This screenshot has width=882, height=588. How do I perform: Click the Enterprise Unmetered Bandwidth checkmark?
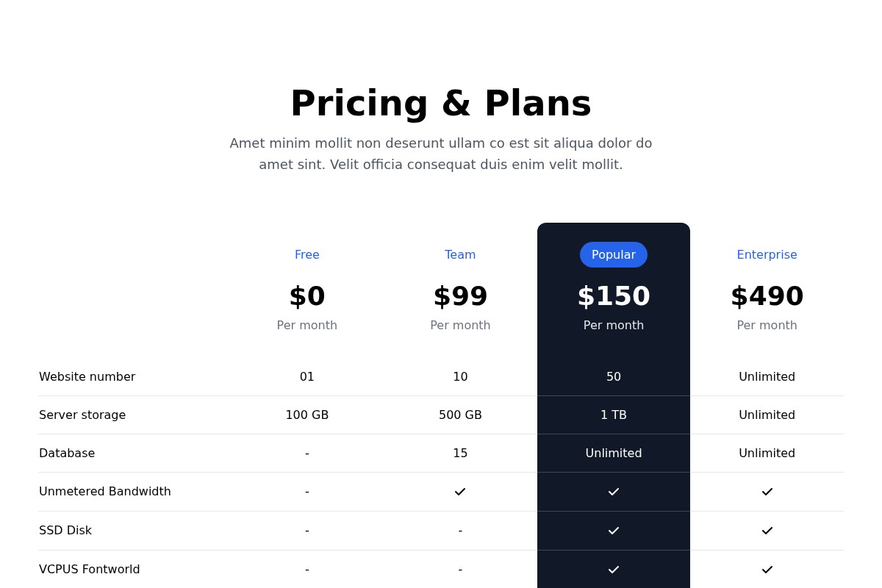[x=767, y=492]
